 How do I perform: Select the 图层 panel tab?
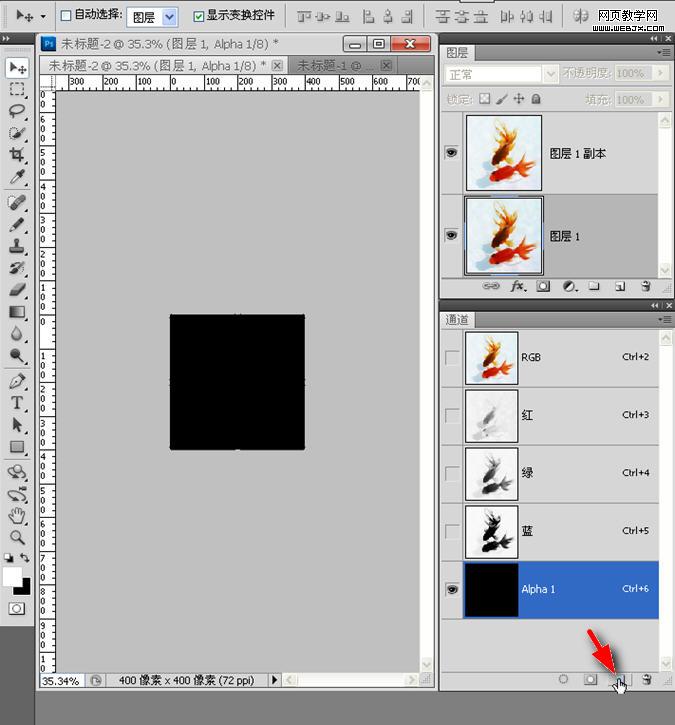[x=457, y=53]
